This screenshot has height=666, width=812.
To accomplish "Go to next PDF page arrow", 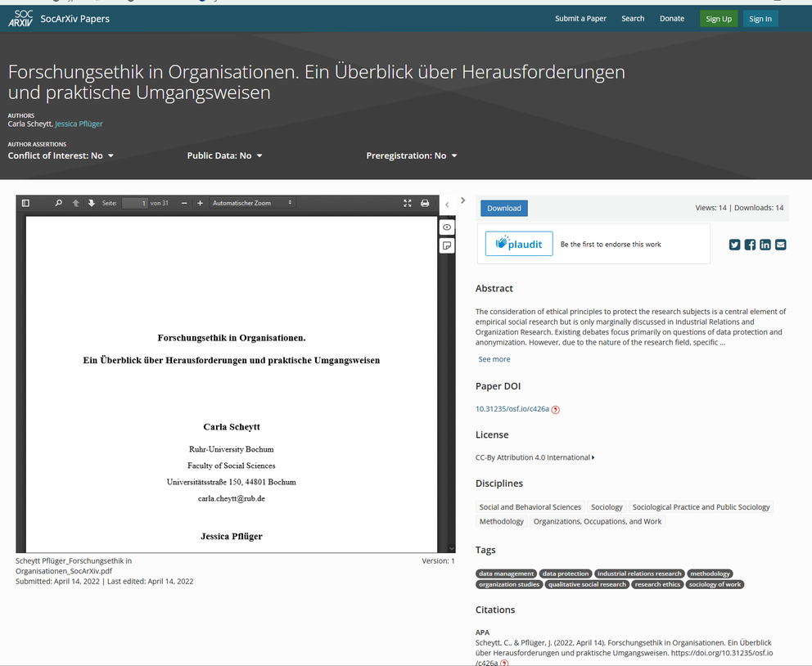I will point(91,203).
